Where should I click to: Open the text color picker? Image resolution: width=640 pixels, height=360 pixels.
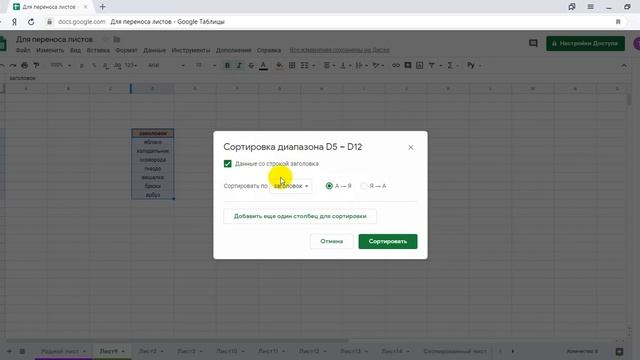tap(263, 65)
